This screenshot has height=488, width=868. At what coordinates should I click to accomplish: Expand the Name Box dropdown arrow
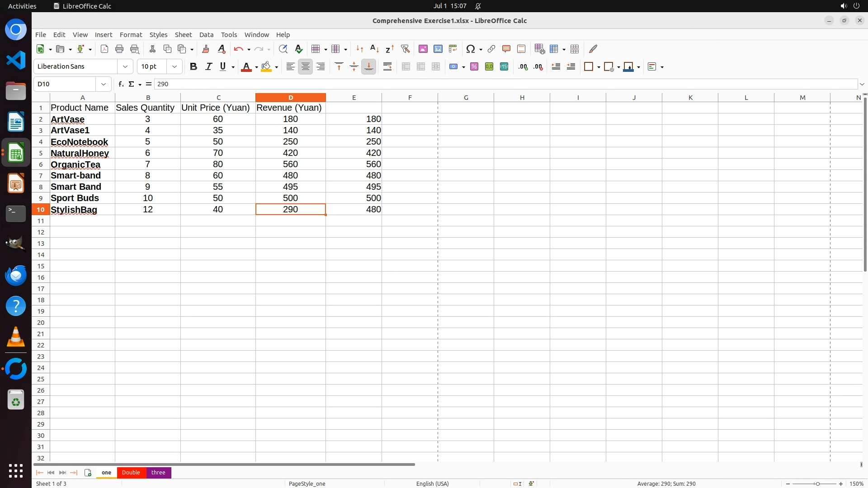point(104,84)
